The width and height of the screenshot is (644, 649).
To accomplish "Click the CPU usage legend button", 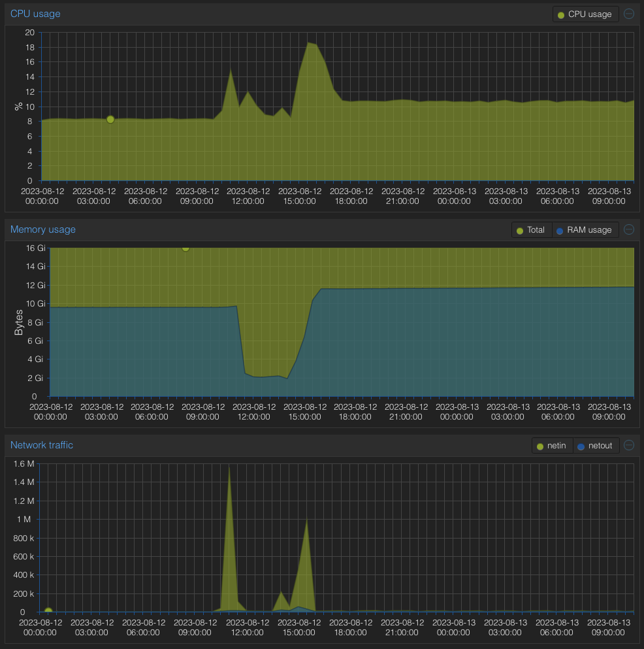I will coord(586,14).
